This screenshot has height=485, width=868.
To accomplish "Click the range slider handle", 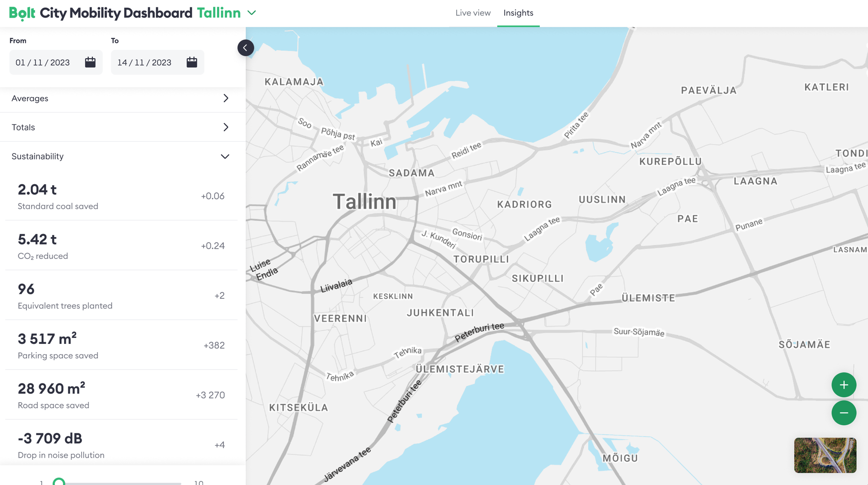I will tap(59, 482).
